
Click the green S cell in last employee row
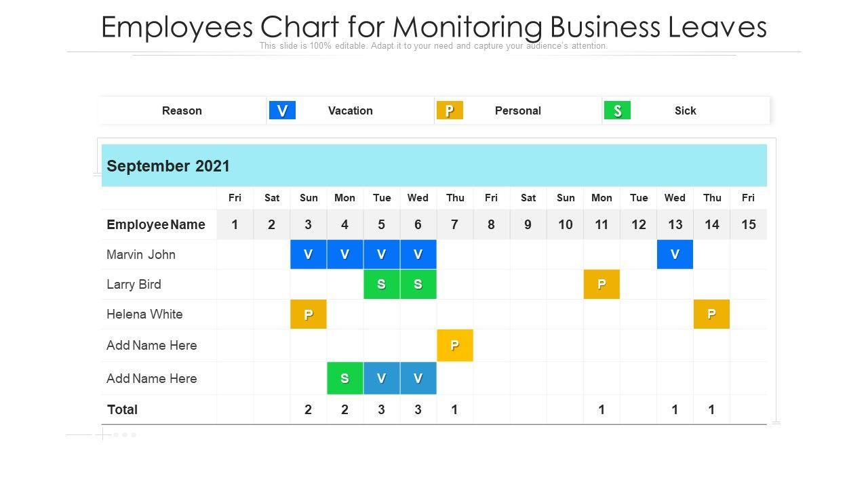point(344,378)
